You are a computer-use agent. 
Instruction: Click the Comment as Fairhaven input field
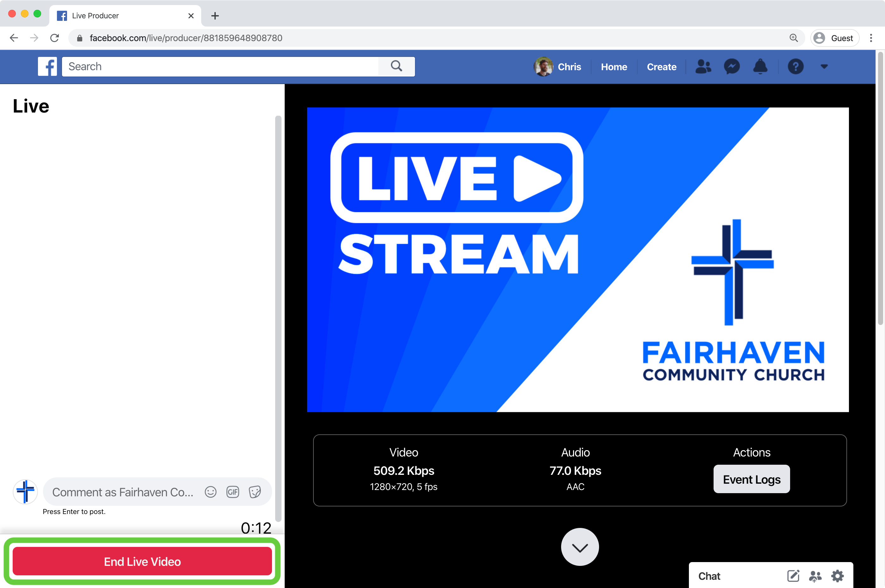123,492
